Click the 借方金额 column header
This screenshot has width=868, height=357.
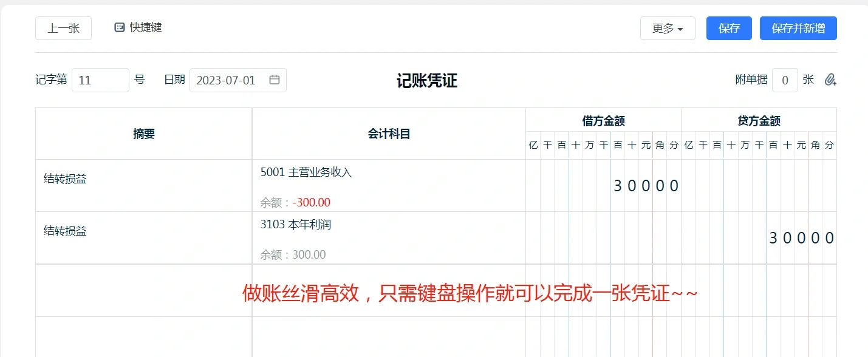click(603, 120)
